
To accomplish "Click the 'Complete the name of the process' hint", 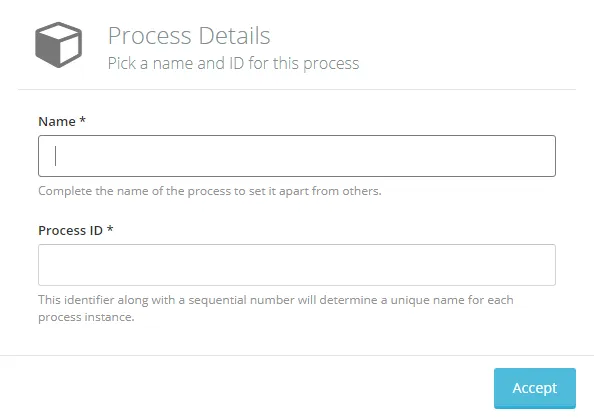I will [209, 191].
